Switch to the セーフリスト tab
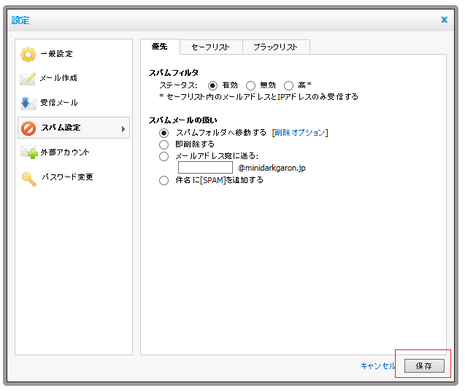Image resolution: width=465 pixels, height=391 pixels. tap(211, 47)
